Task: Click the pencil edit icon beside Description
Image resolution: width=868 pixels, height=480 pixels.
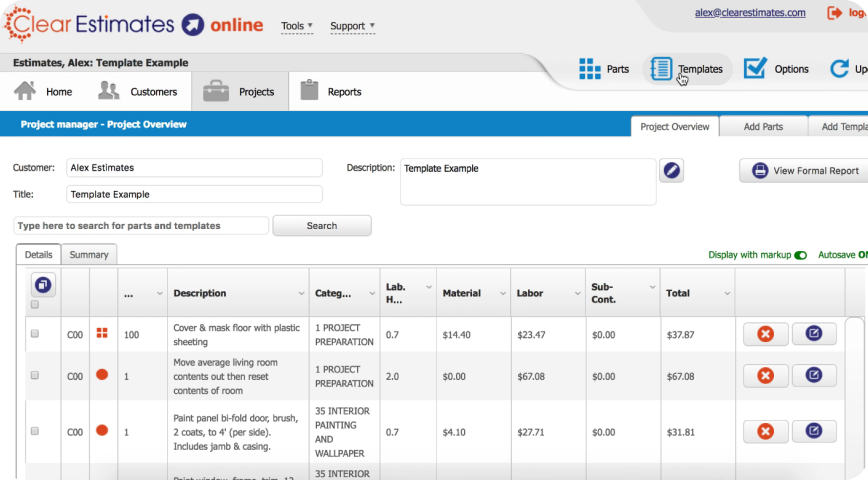Action: pos(672,170)
